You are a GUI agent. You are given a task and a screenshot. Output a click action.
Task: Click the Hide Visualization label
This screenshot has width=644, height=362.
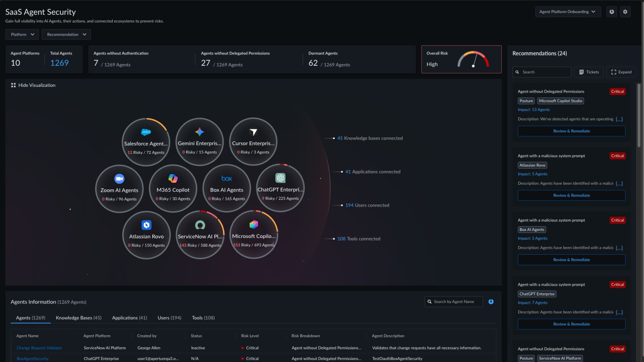click(x=37, y=85)
